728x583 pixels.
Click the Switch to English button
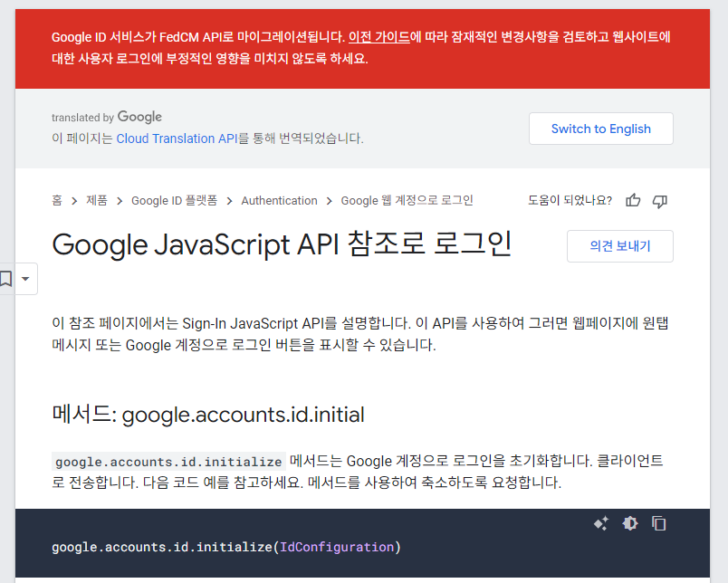(601, 129)
